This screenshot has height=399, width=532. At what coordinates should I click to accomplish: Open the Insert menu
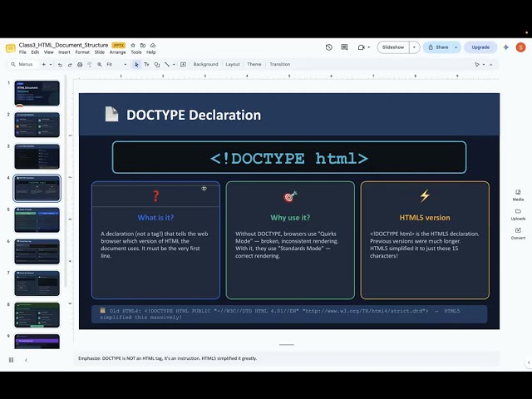click(64, 52)
